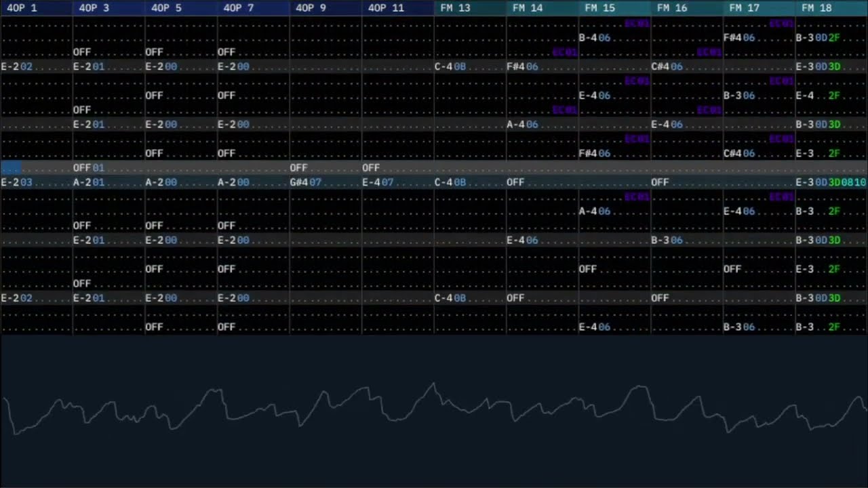Select the E-4 2F cell in FM 18

click(818, 96)
